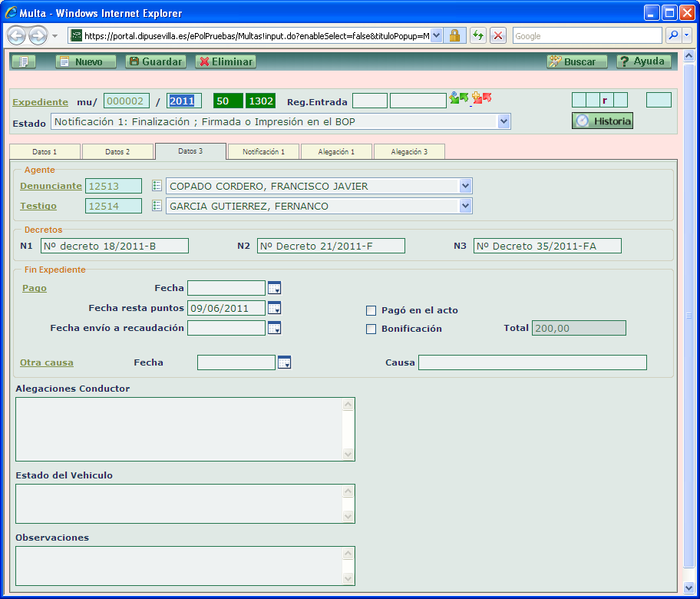Viewport: 700px width, 599px height.
Task: Check the 'Pagó en el acto' checkbox
Action: 371,311
